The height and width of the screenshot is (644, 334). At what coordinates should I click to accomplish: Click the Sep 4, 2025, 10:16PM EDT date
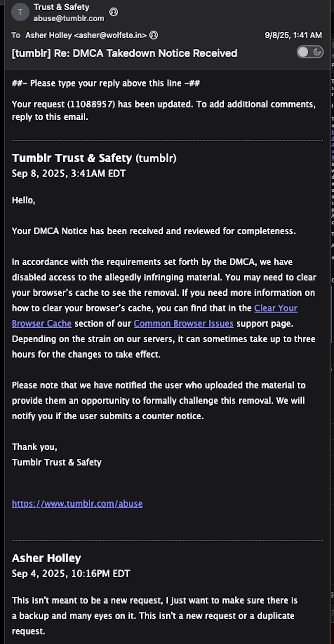click(x=71, y=574)
